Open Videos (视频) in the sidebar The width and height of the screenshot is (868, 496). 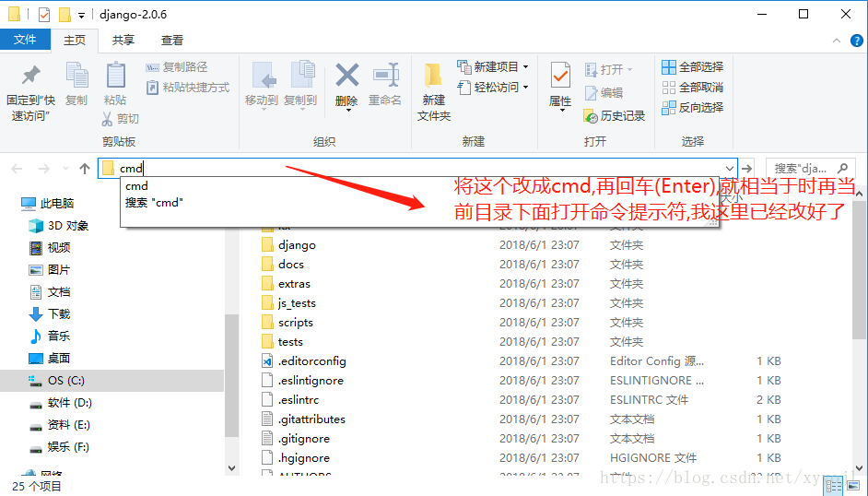coord(50,248)
